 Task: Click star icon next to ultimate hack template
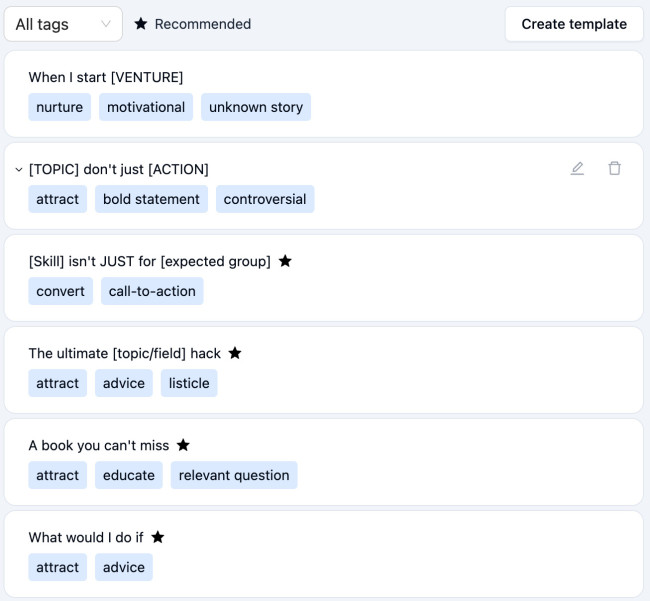click(x=235, y=353)
